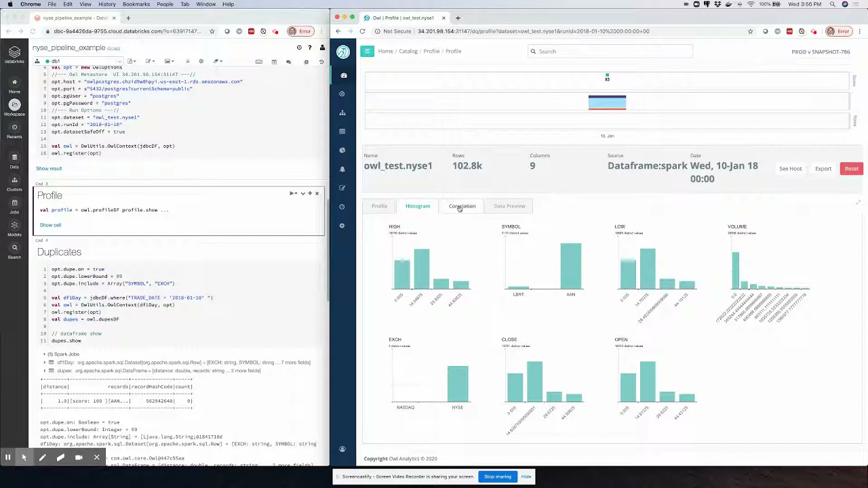868x488 pixels.
Task: Click the NYSE bar in EXCH histogram
Action: tap(458, 384)
